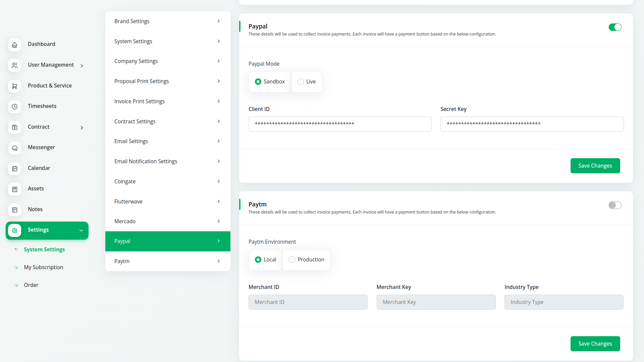Click the Settings gear icon
The width and height of the screenshot is (644, 362).
point(14,230)
